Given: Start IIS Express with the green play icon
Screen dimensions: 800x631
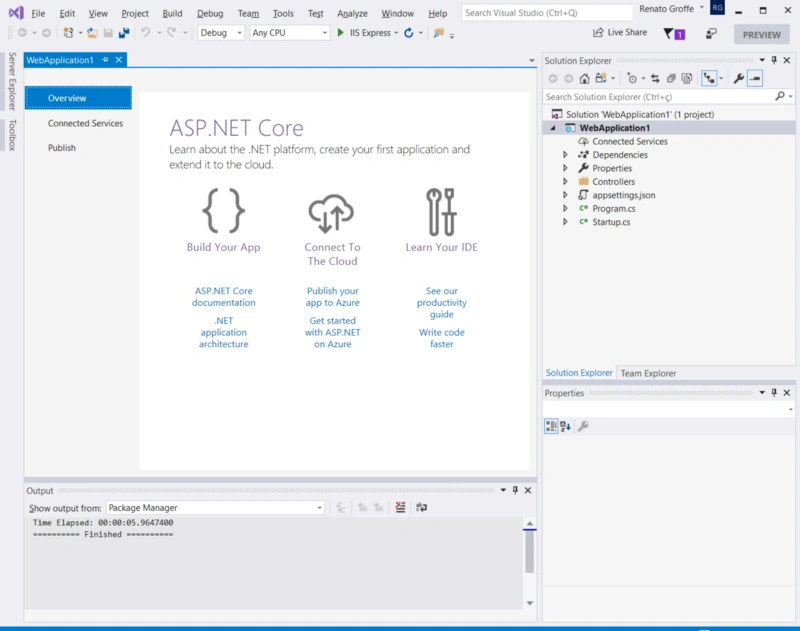Looking at the screenshot, I should click(x=340, y=33).
